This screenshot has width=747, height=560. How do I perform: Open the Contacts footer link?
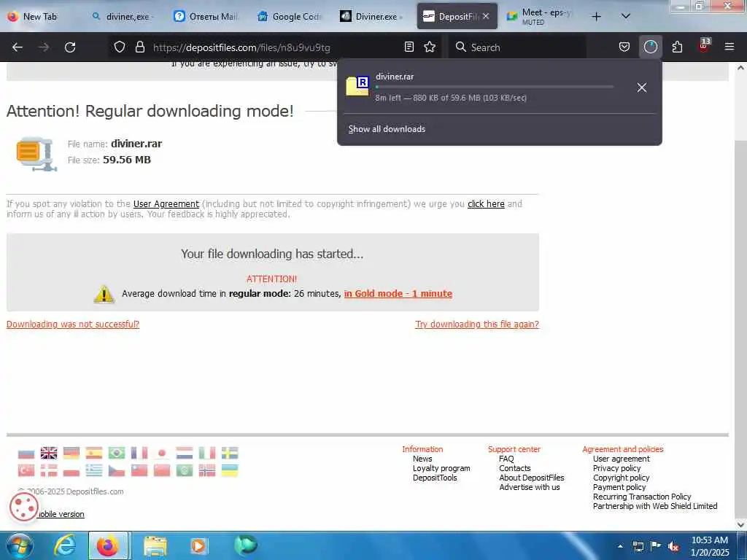click(514, 468)
